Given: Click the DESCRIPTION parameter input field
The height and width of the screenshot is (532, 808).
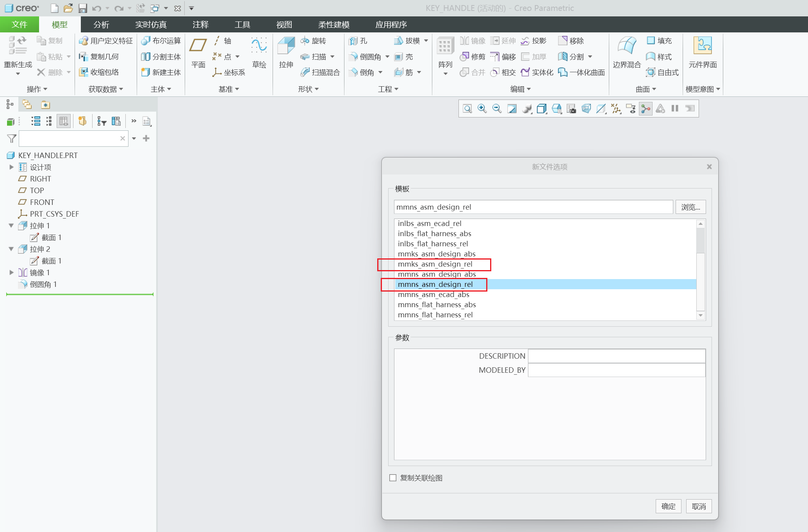Looking at the screenshot, I should [616, 356].
